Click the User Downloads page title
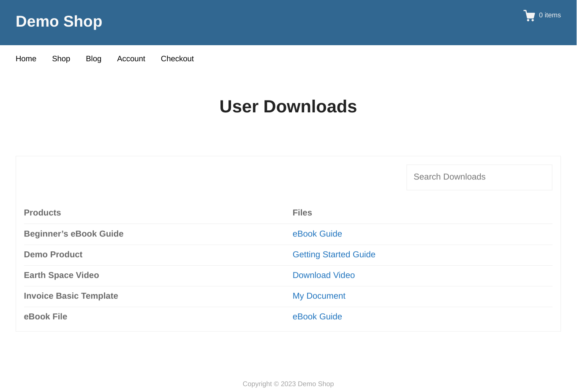Viewport: 577px width, 392px height. click(x=288, y=106)
